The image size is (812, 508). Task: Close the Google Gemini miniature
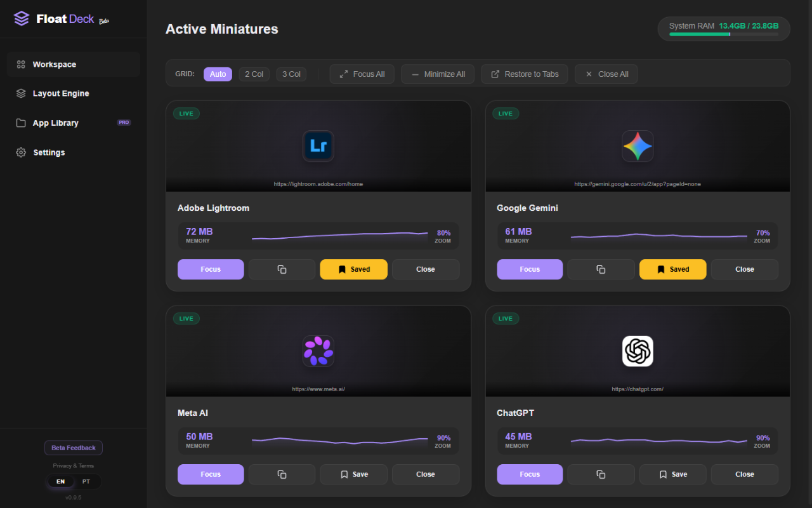[x=745, y=269]
